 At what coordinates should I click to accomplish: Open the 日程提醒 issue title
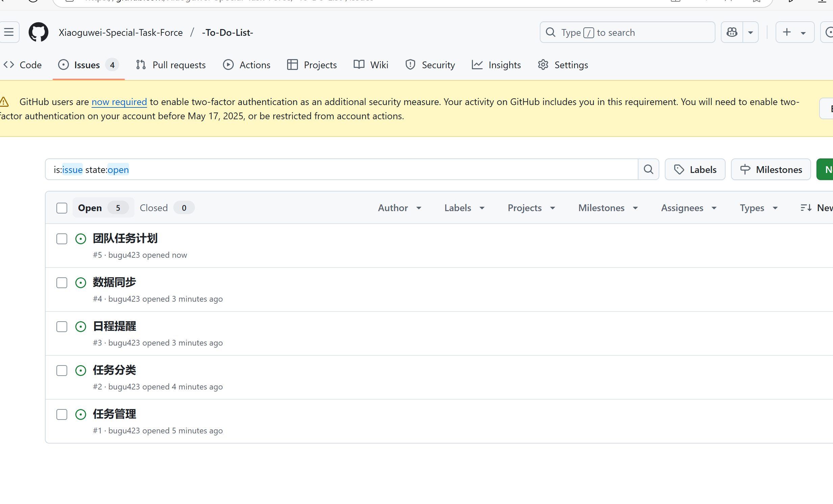(x=114, y=326)
